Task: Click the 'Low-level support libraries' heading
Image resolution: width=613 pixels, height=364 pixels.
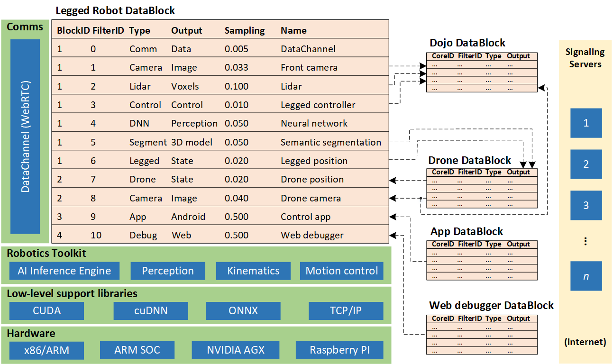Action: [x=72, y=293]
